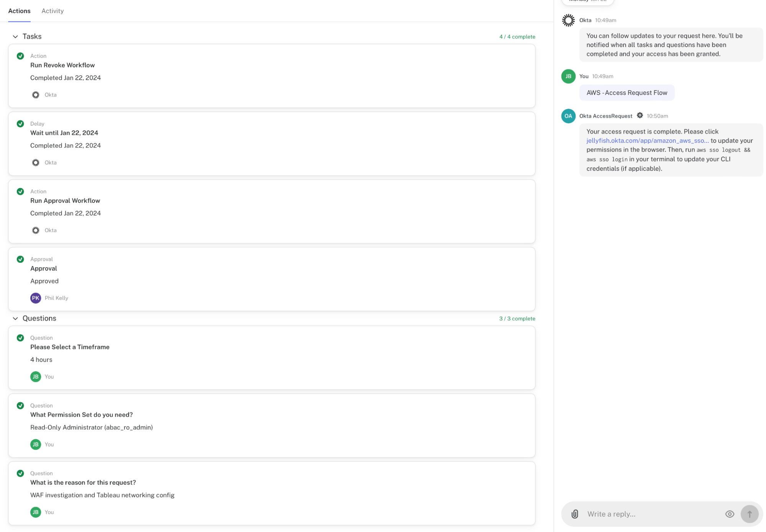Select the Actions tab
This screenshot has height=532, width=766.
click(x=19, y=11)
